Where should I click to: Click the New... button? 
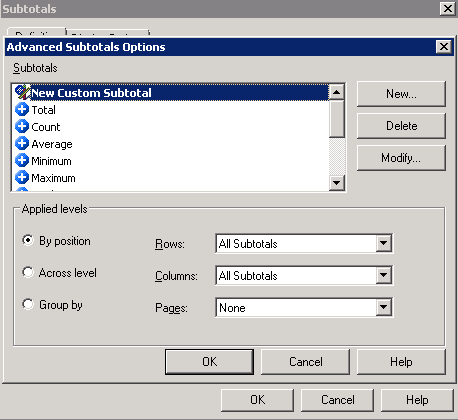pos(401,94)
